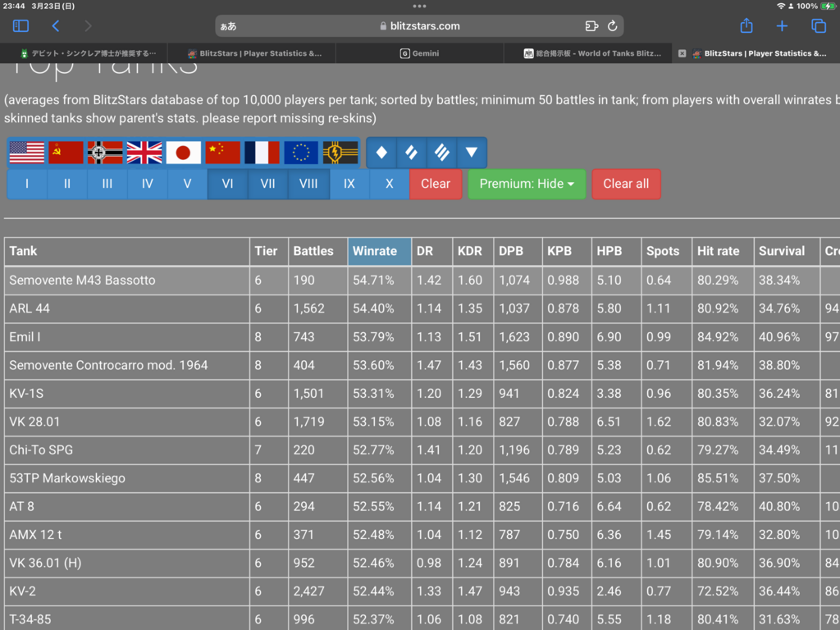Screen dimensions: 840x630
Task: Enable the tier X filter
Action: 389,184
